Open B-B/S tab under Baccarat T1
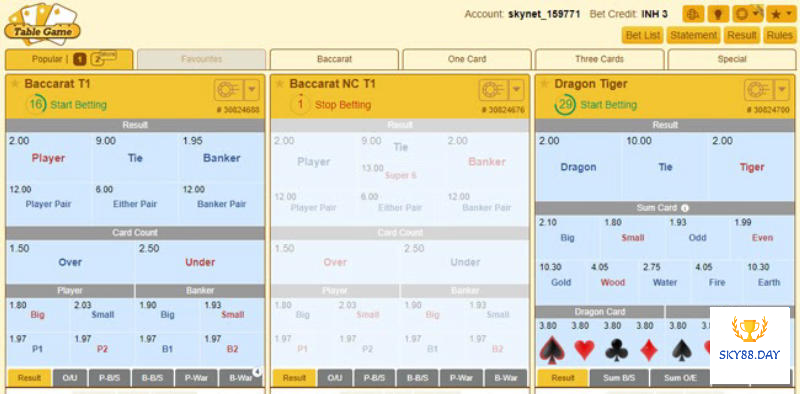800x394 pixels. coord(153,378)
